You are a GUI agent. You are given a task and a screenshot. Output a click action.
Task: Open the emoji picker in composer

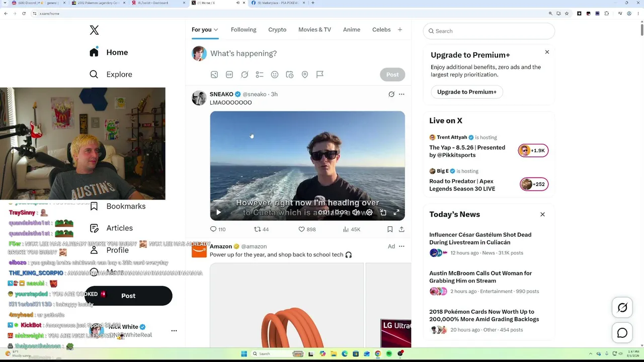[x=275, y=74]
